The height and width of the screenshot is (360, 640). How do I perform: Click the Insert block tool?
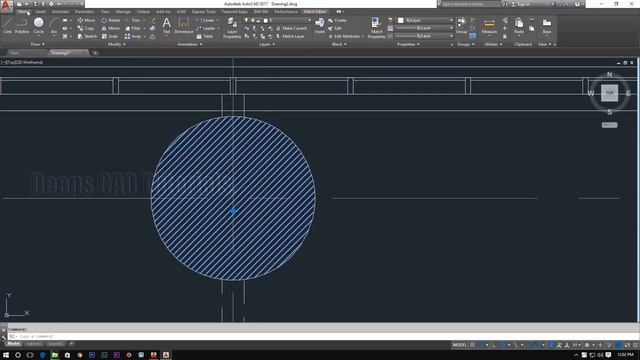click(x=320, y=25)
